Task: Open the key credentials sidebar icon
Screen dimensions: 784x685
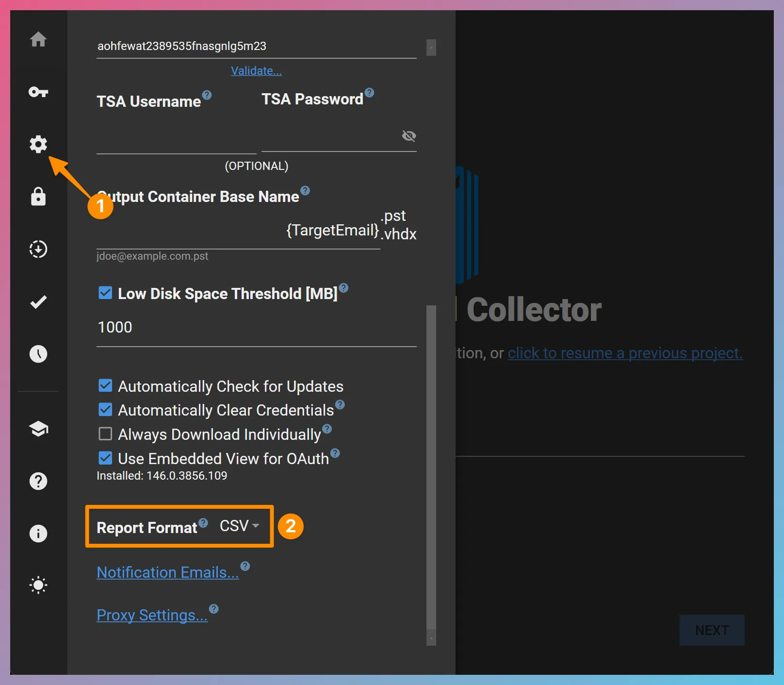Action: point(38,92)
